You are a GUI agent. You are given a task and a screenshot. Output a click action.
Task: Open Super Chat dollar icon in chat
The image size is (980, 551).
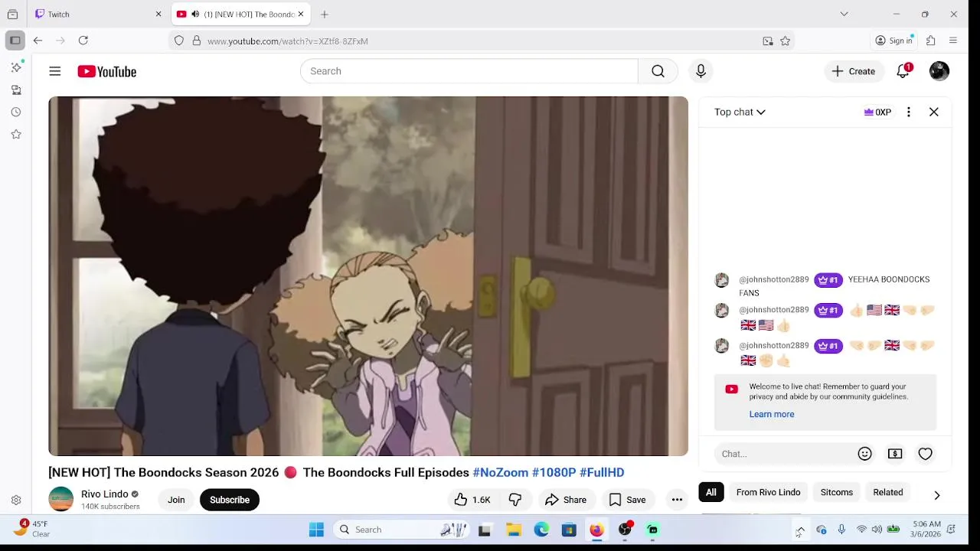(x=895, y=454)
